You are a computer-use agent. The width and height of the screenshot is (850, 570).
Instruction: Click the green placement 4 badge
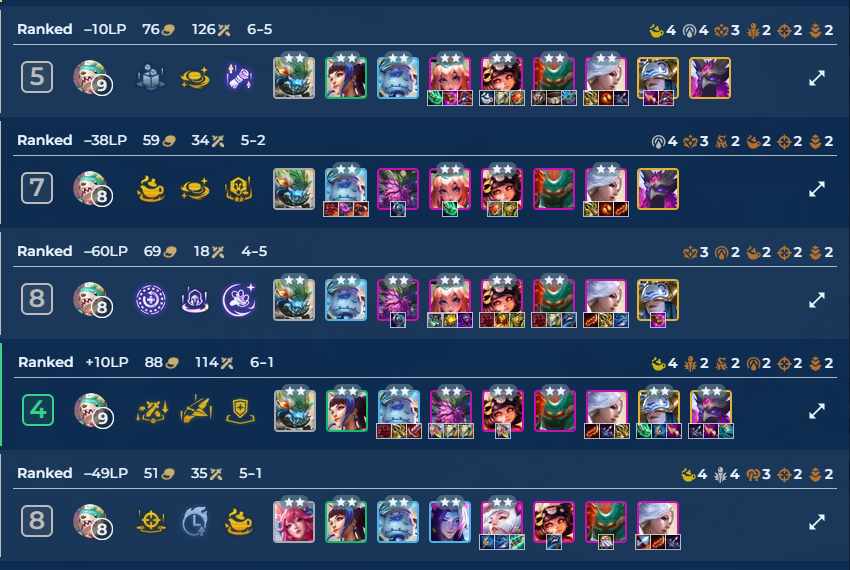tap(38, 410)
